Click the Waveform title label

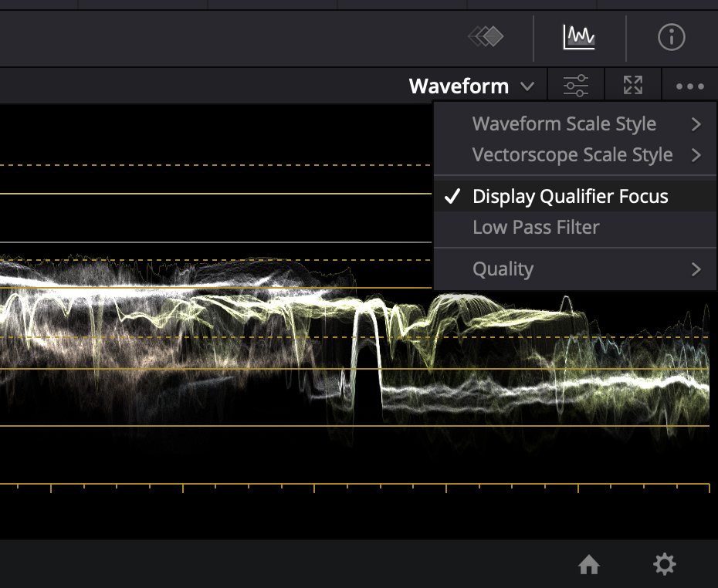[x=459, y=86]
